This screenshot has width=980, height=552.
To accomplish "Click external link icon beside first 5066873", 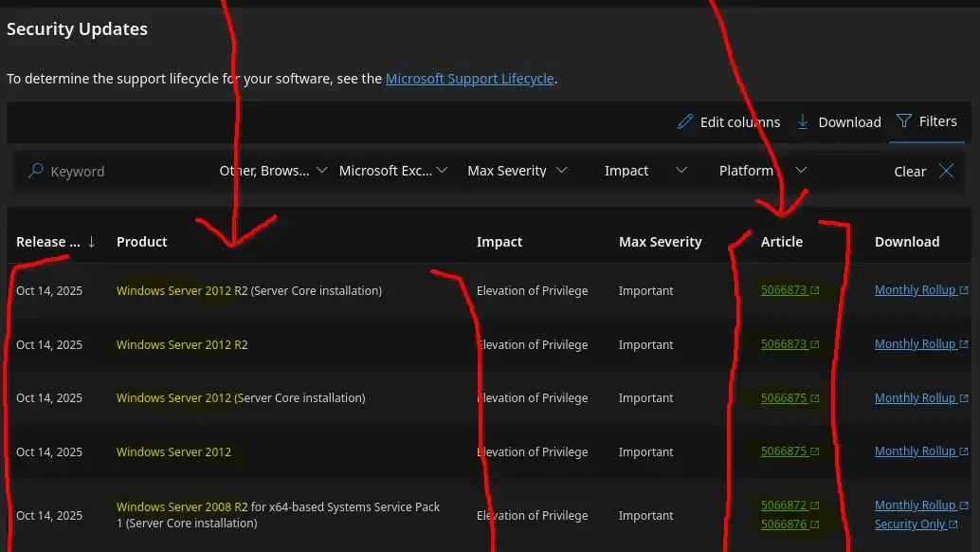I will [x=814, y=291].
